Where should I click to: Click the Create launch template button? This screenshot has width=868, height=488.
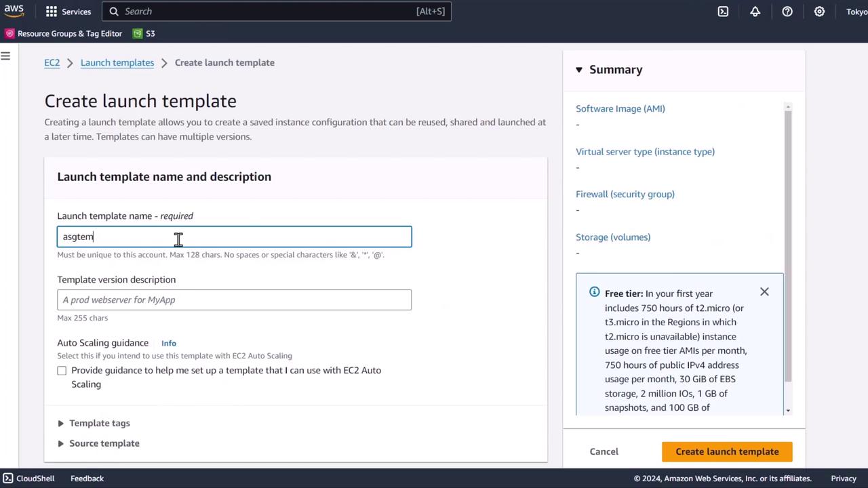tap(727, 451)
